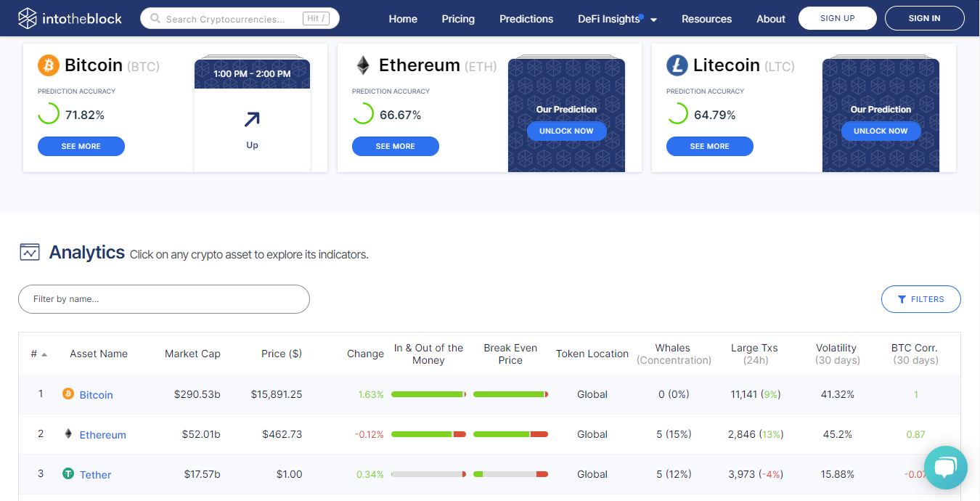Click the Change column header

365,354
